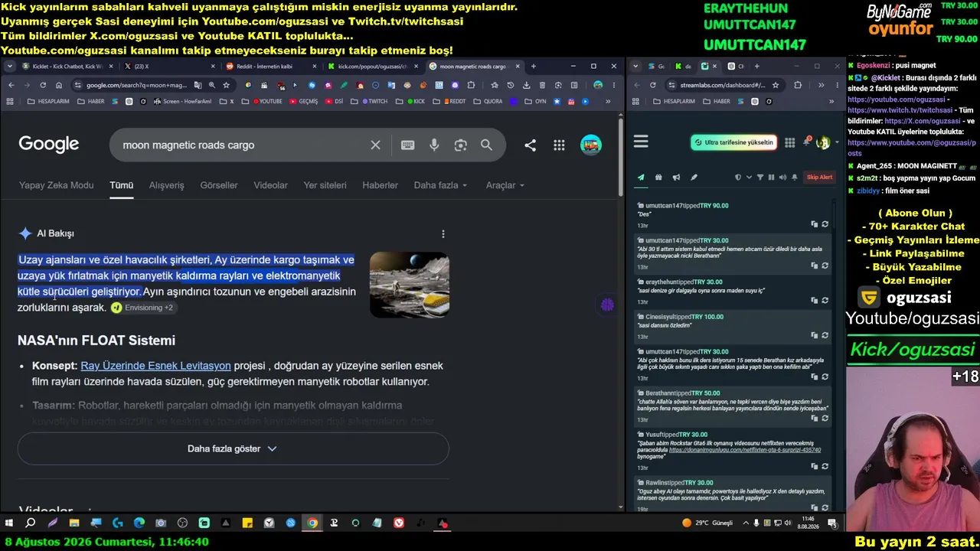Switch to Yapay Zeka Modu tab
The image size is (980, 551).
[56, 185]
